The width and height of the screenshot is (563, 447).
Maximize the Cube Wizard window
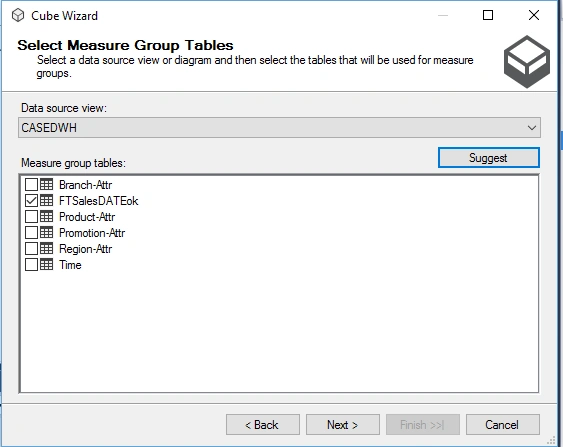[x=488, y=15]
